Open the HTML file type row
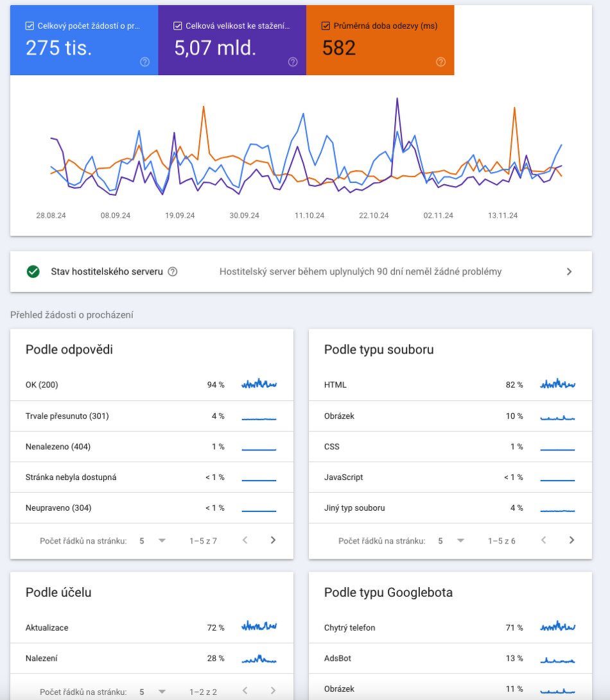Viewport: 610px width, 700px height. tap(450, 385)
